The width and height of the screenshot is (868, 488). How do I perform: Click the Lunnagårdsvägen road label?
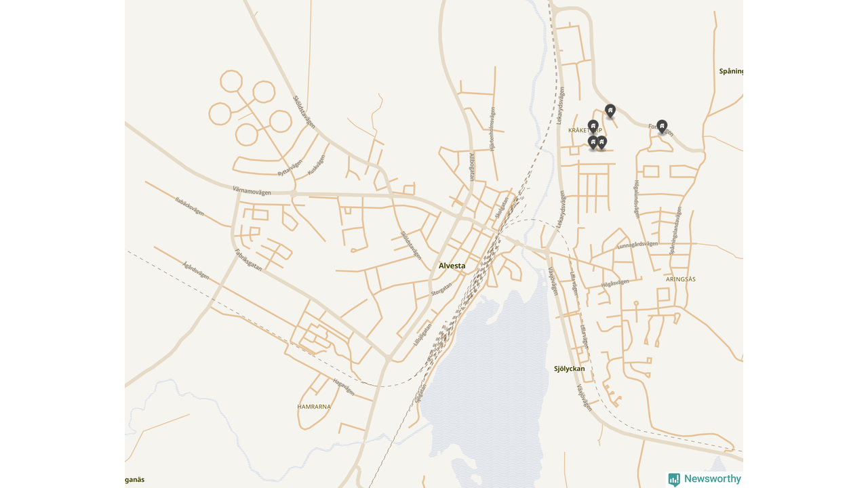(637, 245)
